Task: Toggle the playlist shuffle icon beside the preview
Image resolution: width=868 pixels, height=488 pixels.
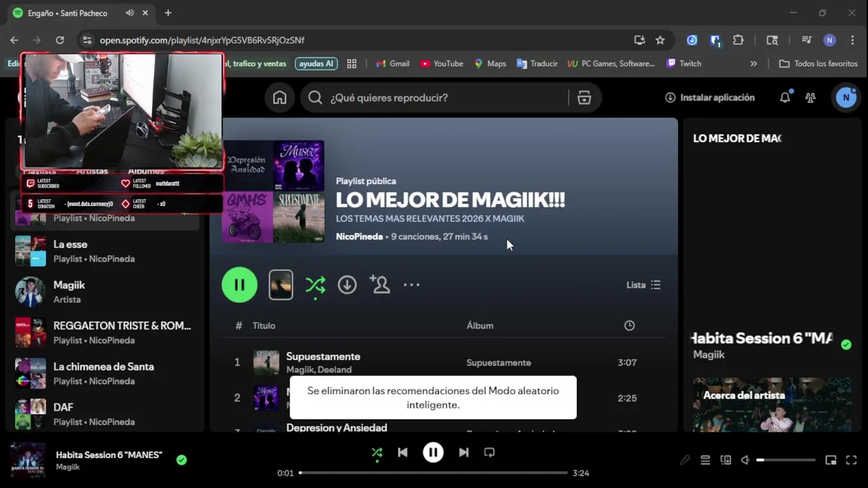Action: point(315,285)
